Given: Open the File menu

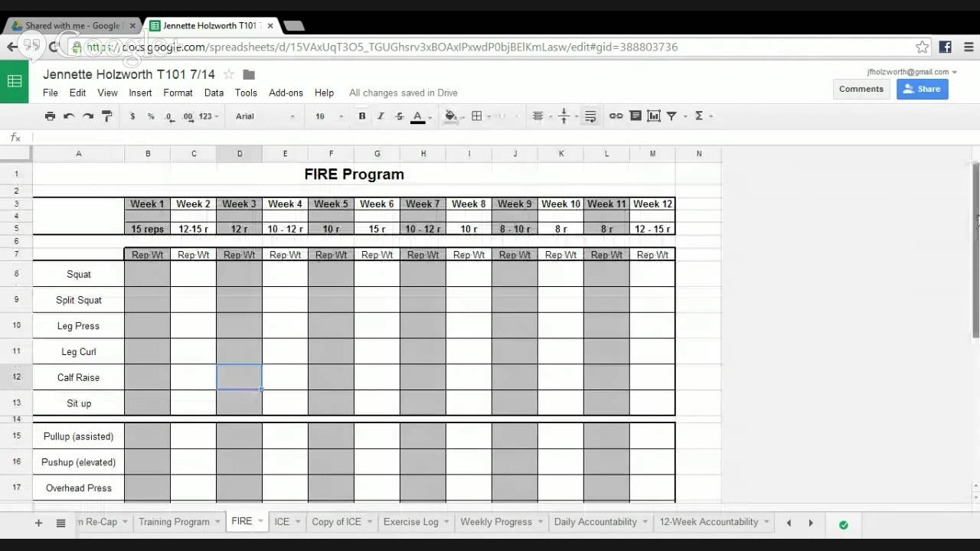Looking at the screenshot, I should (51, 93).
